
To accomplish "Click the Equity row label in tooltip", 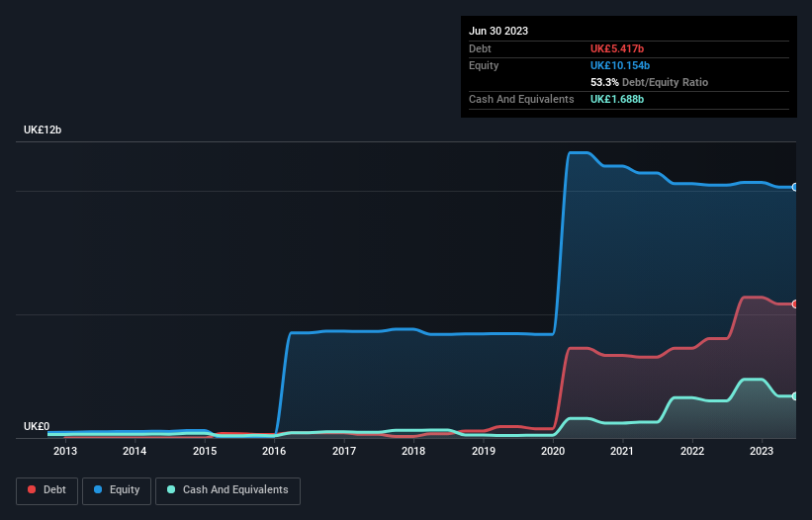I will click(x=484, y=65).
